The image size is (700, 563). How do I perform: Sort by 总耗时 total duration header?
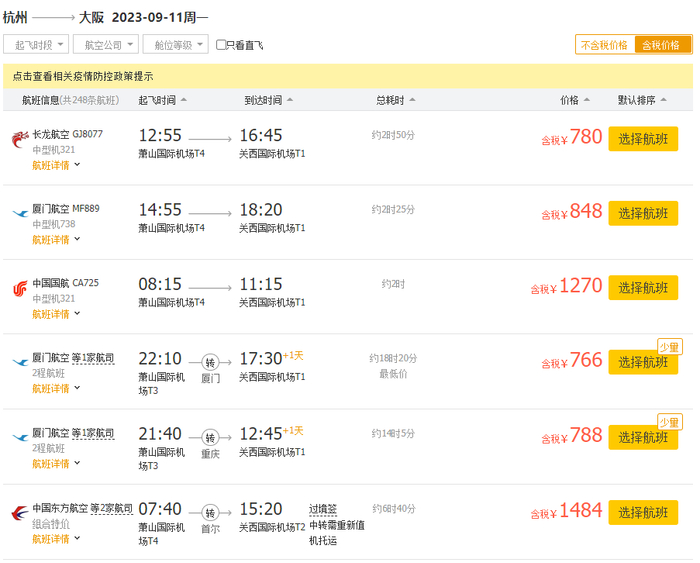(395, 100)
